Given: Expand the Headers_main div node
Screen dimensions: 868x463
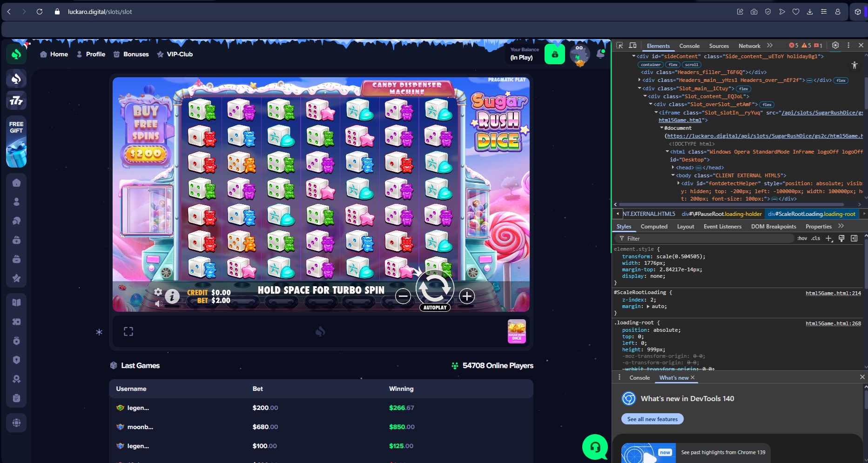Looking at the screenshot, I should [x=639, y=80].
